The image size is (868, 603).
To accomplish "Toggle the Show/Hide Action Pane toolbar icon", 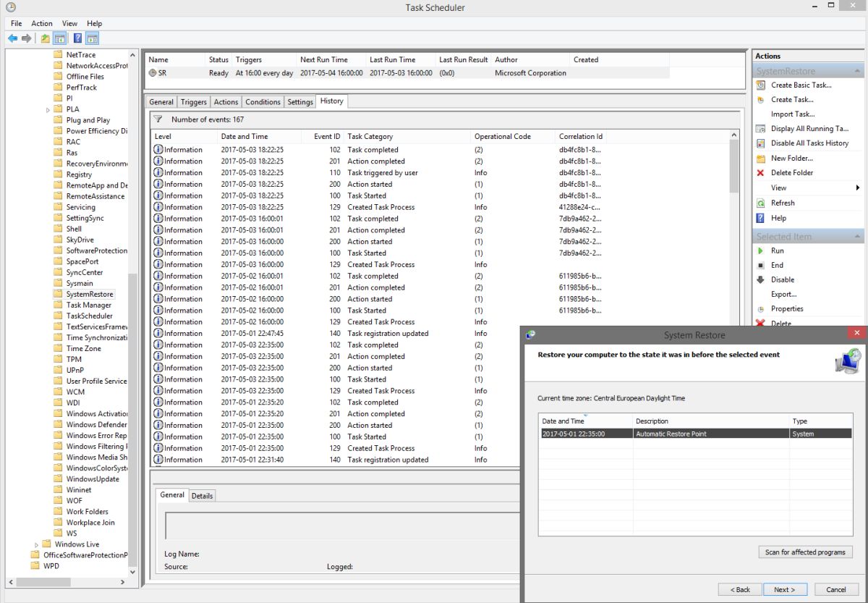I will pos(93,38).
